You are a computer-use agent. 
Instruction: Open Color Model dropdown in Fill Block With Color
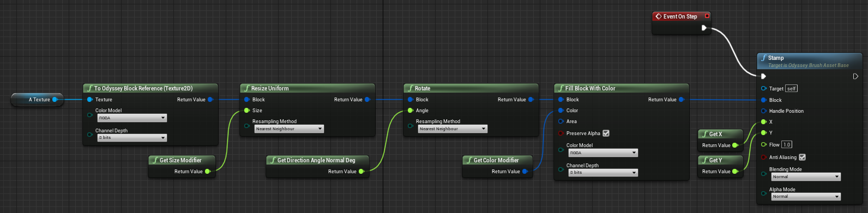603,153
